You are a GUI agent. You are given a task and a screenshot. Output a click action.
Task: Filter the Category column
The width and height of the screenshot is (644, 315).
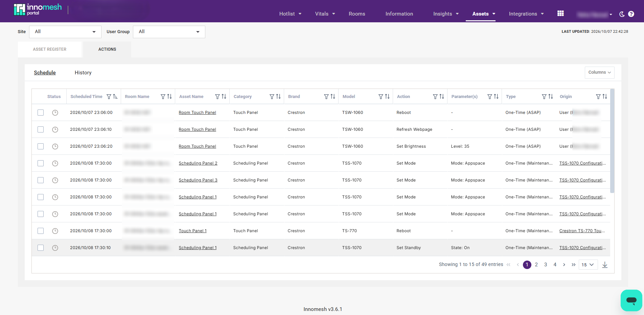pyautogui.click(x=272, y=97)
